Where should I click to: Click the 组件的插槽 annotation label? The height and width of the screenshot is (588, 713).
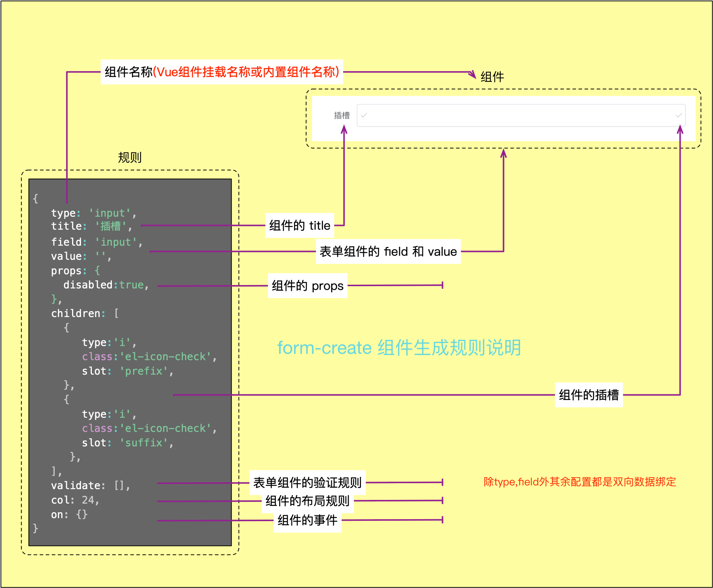coord(588,395)
